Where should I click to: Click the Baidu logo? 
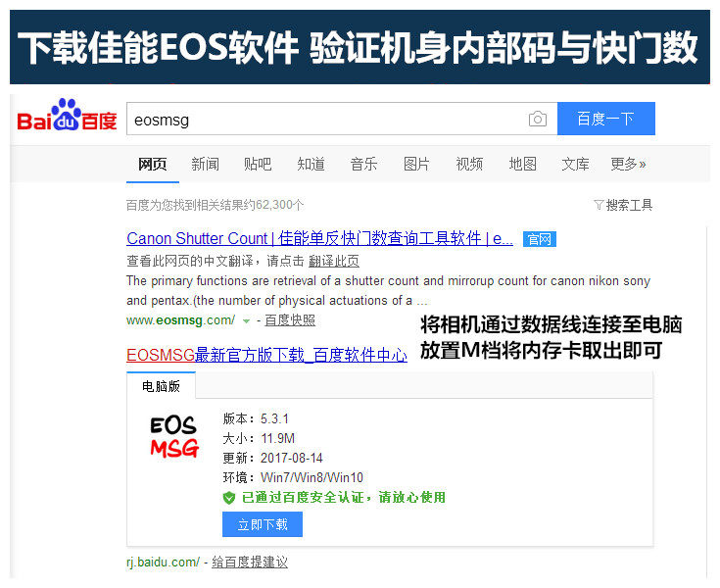(67, 116)
